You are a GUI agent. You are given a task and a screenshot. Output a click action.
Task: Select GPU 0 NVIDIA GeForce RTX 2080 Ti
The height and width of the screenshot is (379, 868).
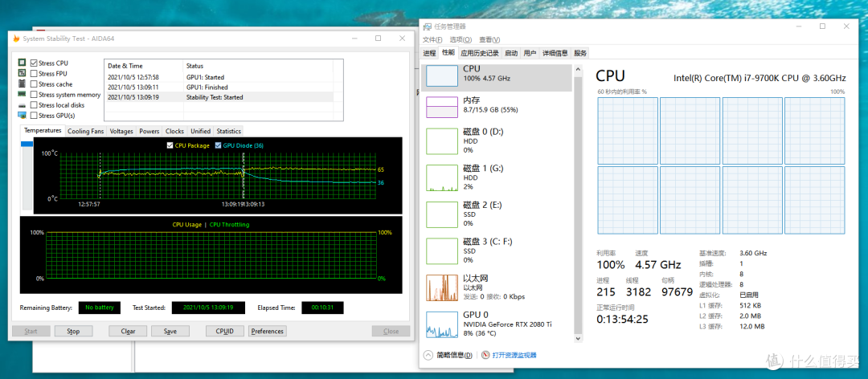pos(497,324)
